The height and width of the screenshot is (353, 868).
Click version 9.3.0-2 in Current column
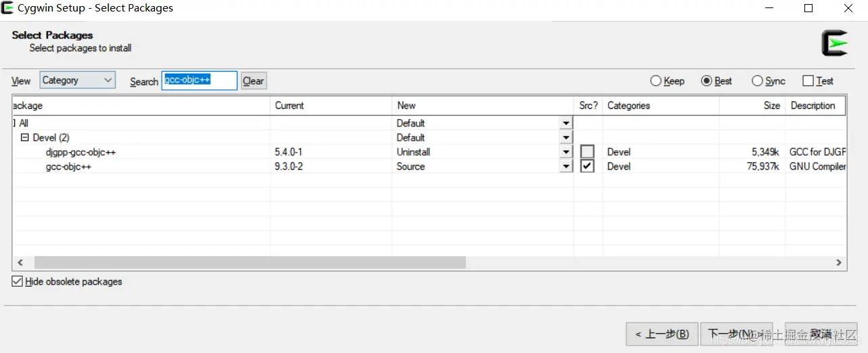pos(288,166)
